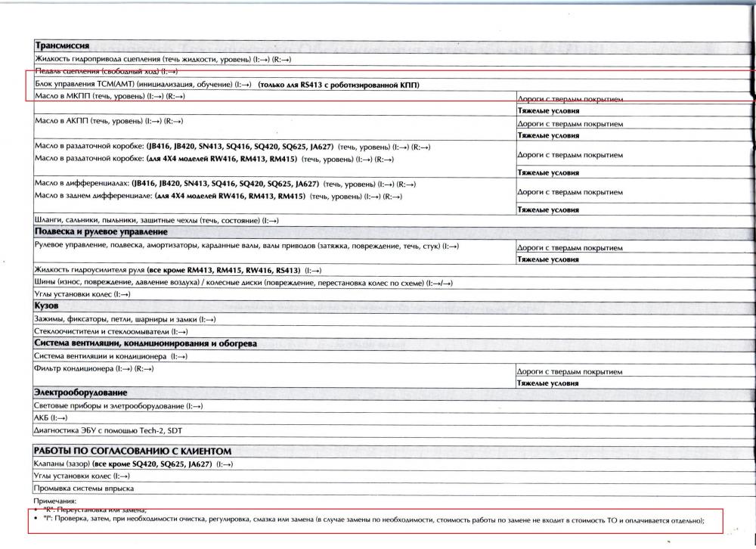Select the "Блок управления TCM(AMT)" row

click(144, 85)
